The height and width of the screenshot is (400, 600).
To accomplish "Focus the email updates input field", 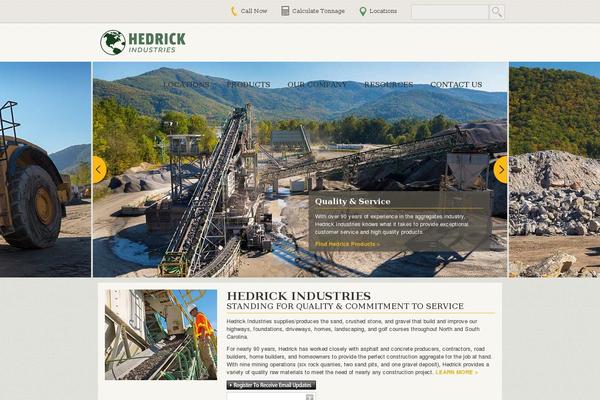I will (271, 396).
